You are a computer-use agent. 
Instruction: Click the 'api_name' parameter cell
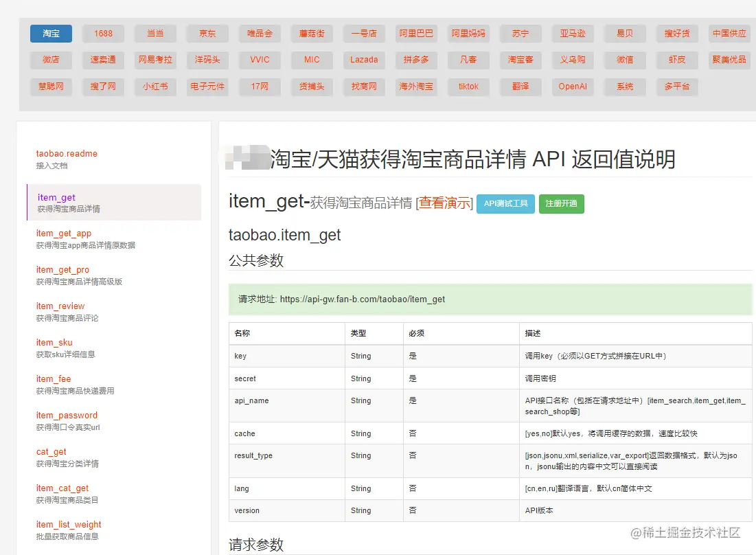pyautogui.click(x=287, y=406)
